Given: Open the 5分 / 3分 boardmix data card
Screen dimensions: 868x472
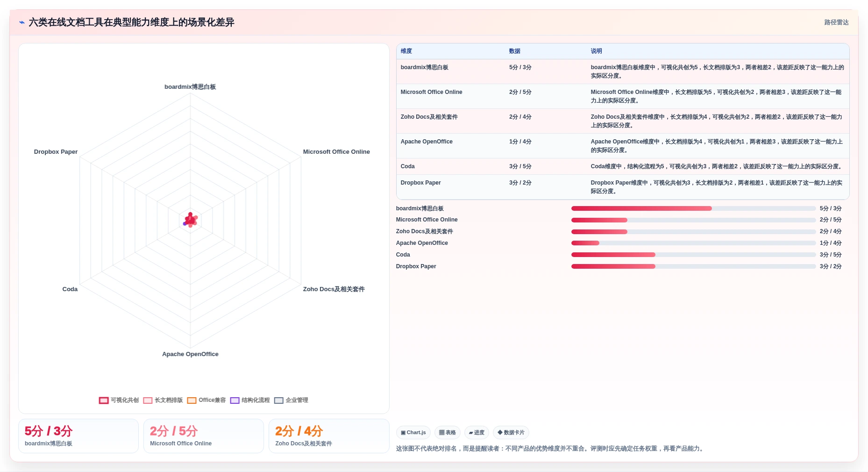Looking at the screenshot, I should pyautogui.click(x=78, y=436).
